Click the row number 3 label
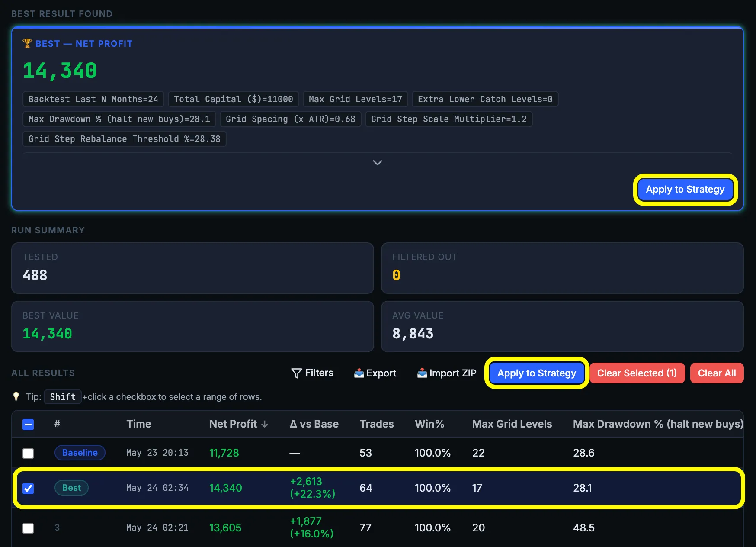This screenshot has height=547, width=756. [x=57, y=527]
